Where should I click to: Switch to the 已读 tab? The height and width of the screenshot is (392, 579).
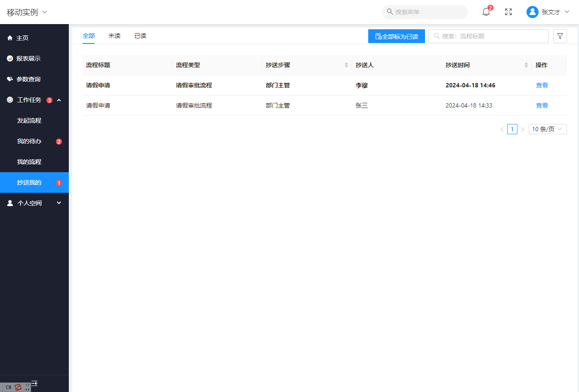pos(140,36)
